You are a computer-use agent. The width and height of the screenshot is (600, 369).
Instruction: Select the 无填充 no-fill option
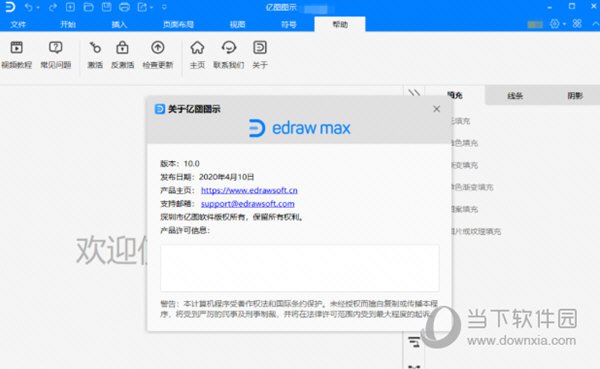pos(460,121)
